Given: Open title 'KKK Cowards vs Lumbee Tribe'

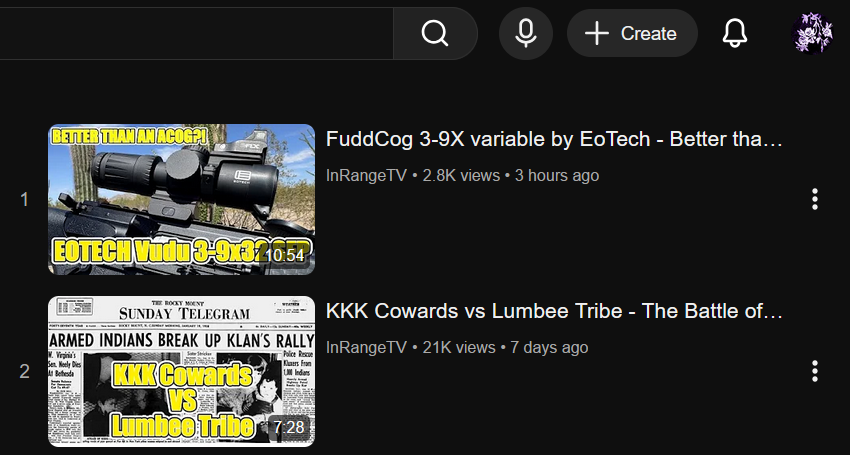Looking at the screenshot, I should [554, 311].
